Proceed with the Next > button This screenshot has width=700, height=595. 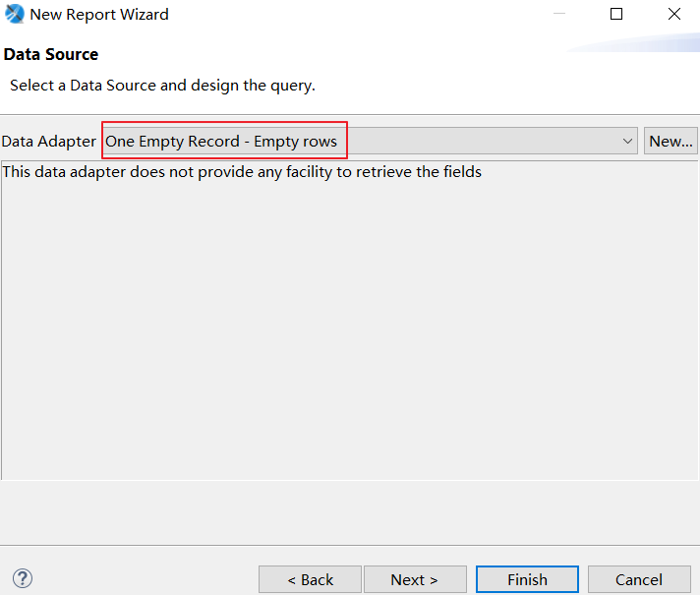click(x=415, y=579)
